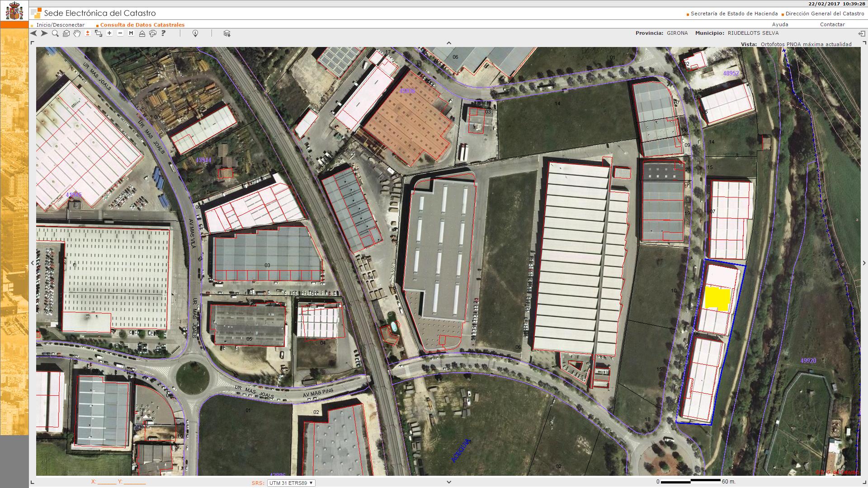Viewport: 868px width, 488px height.
Task: Click the zoom out minus button
Action: click(120, 33)
